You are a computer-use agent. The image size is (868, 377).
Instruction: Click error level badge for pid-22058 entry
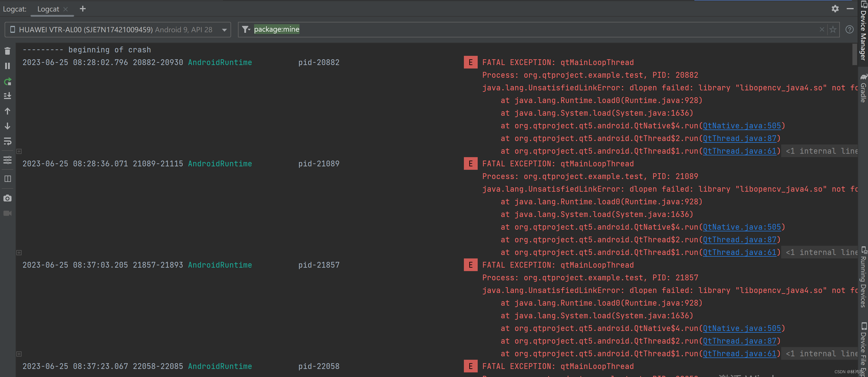[x=471, y=366]
